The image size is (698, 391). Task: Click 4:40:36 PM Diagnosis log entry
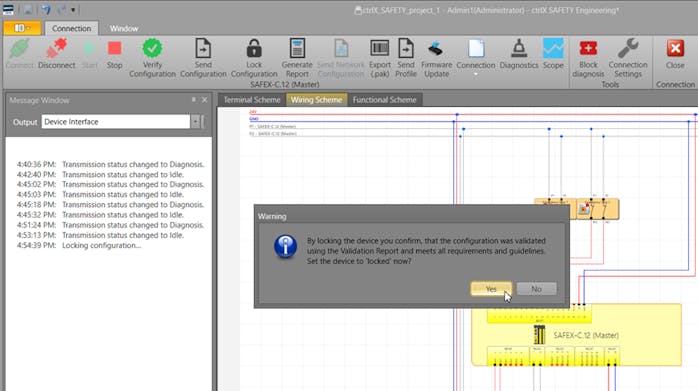[110, 164]
